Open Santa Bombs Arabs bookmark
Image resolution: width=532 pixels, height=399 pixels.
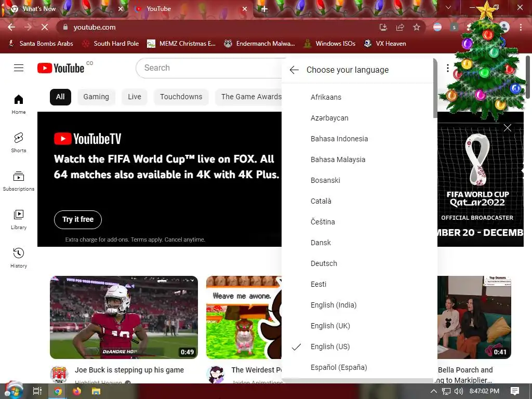pos(41,44)
